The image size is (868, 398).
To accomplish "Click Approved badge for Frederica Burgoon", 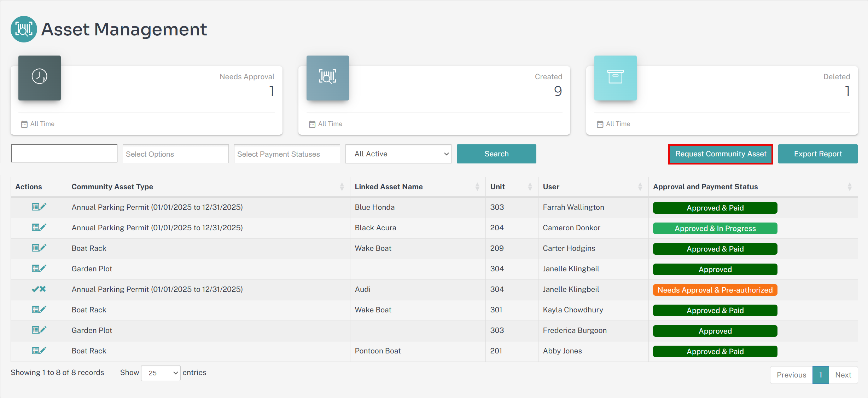I will pos(715,331).
